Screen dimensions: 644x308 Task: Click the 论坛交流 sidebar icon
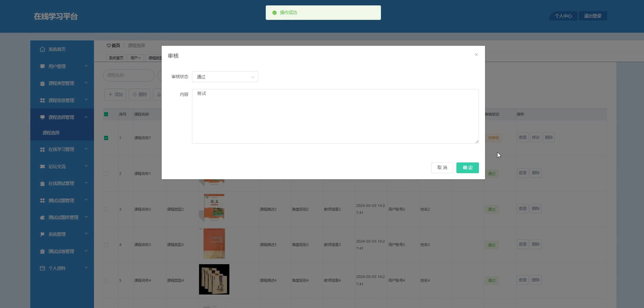[x=42, y=166]
